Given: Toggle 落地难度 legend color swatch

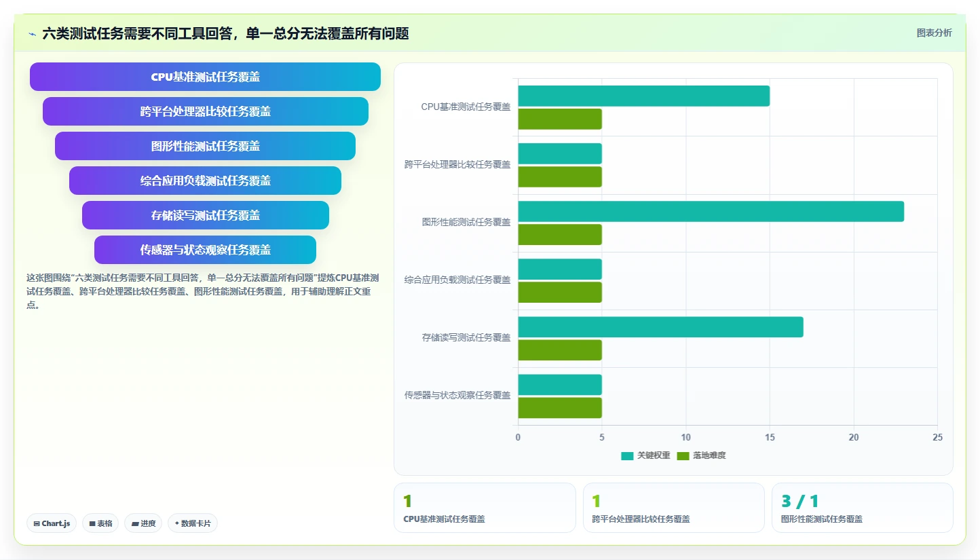Looking at the screenshot, I should pos(683,455).
